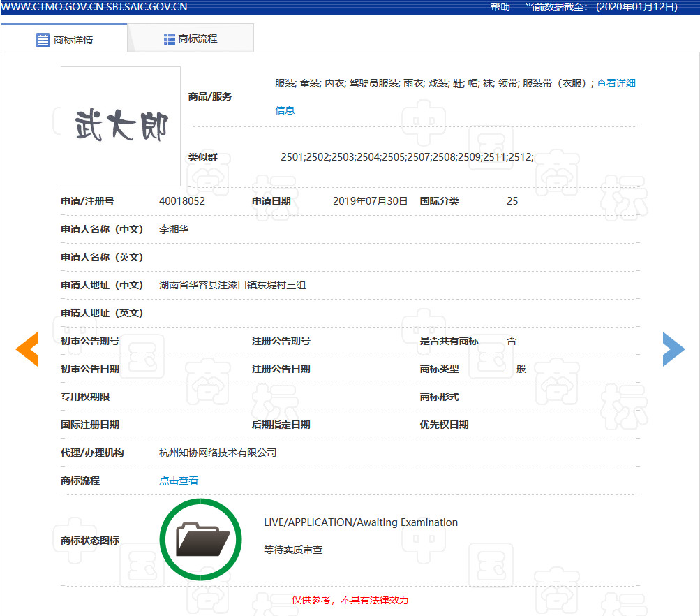
Task: Click 点击查看 next to 商标流程
Action: click(178, 480)
